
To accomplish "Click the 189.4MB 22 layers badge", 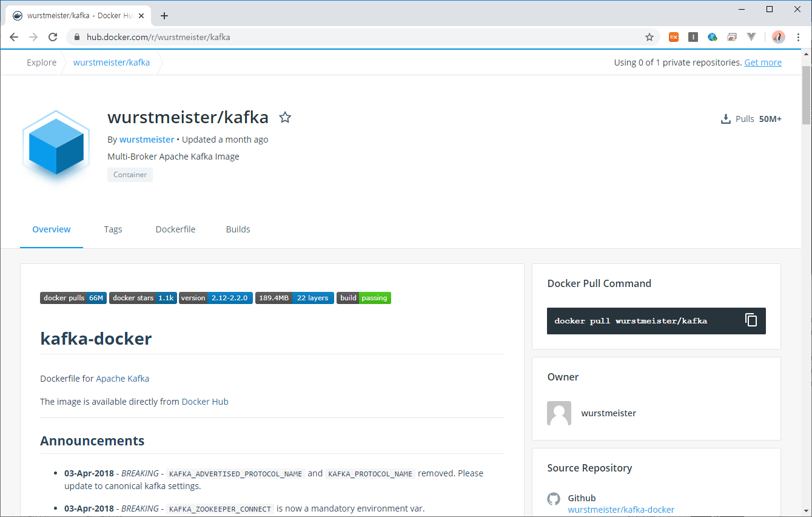I will pyautogui.click(x=295, y=298).
